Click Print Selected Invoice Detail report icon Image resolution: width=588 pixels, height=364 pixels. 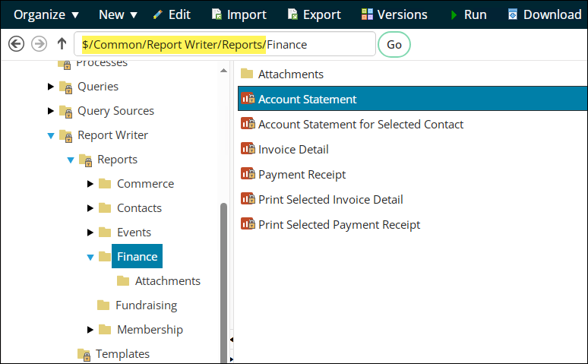pyautogui.click(x=248, y=198)
